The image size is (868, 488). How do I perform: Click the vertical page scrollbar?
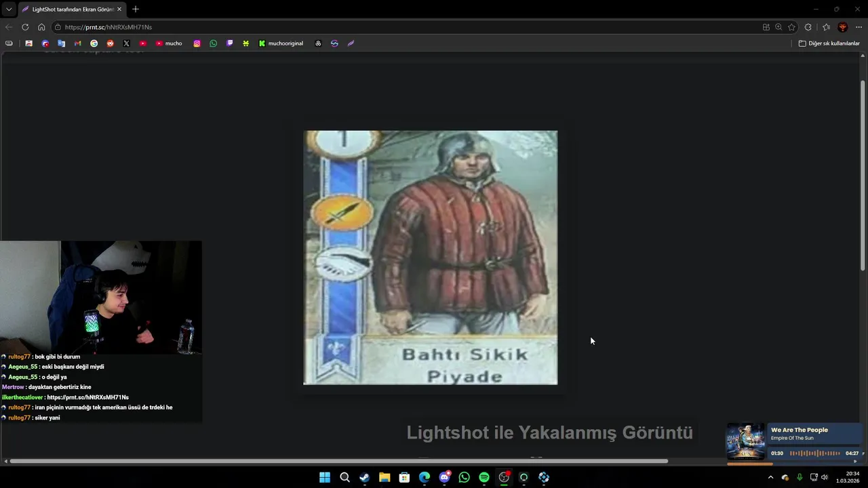click(863, 176)
